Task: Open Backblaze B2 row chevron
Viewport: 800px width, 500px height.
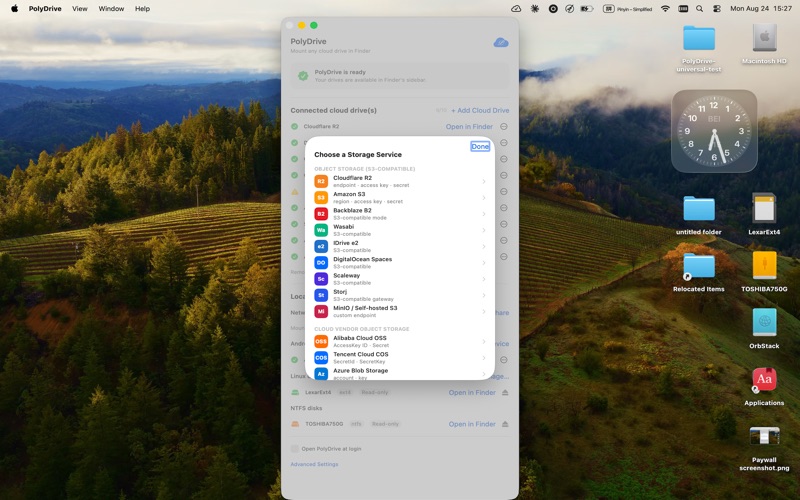Action: [x=484, y=214]
